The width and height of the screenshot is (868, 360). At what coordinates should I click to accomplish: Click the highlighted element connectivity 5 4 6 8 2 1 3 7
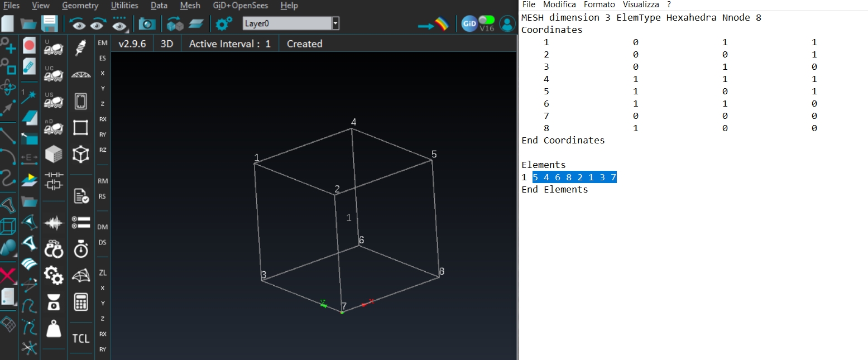click(x=574, y=177)
